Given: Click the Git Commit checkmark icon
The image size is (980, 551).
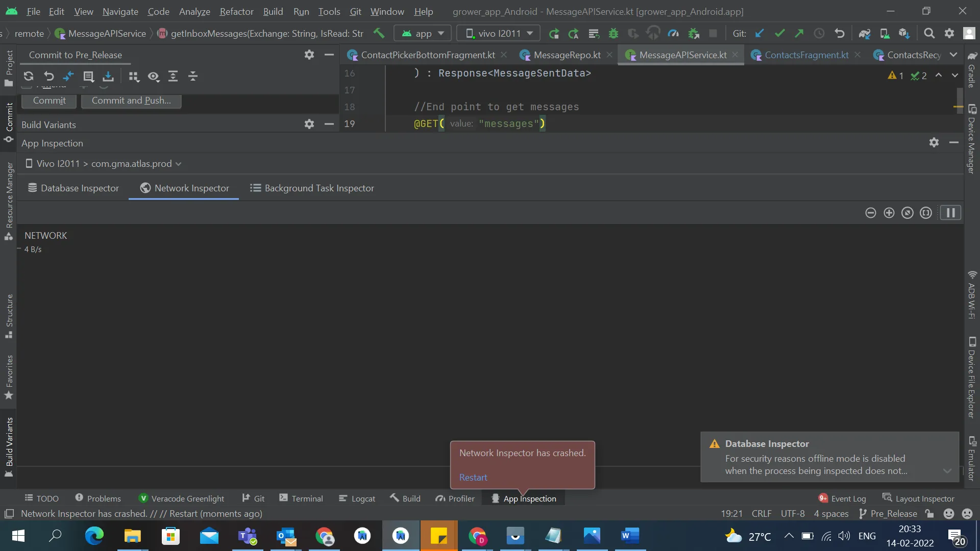Looking at the screenshot, I should [x=779, y=33].
